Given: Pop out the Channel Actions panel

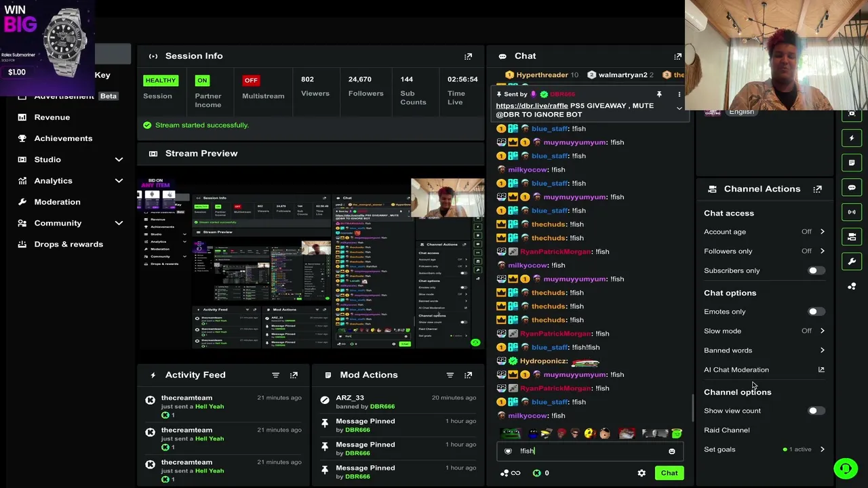Looking at the screenshot, I should click(817, 189).
